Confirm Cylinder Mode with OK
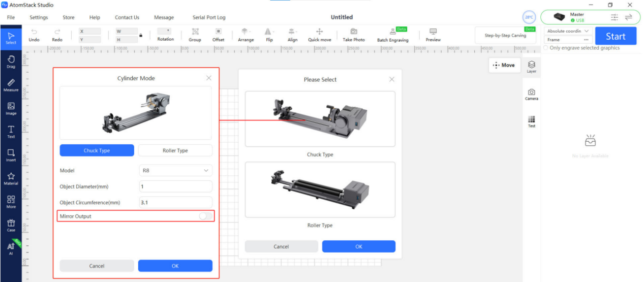Screen dimensions: 644x282 [x=175, y=266]
